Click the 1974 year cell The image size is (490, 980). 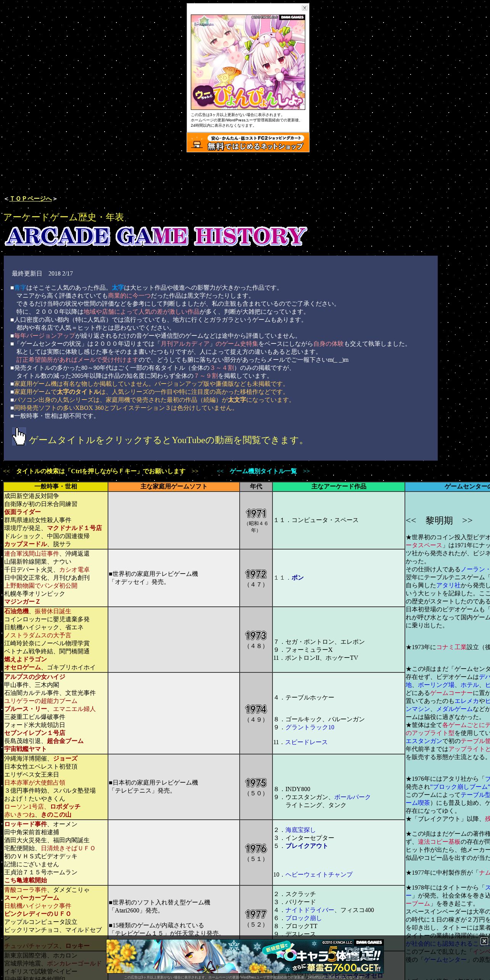[256, 713]
